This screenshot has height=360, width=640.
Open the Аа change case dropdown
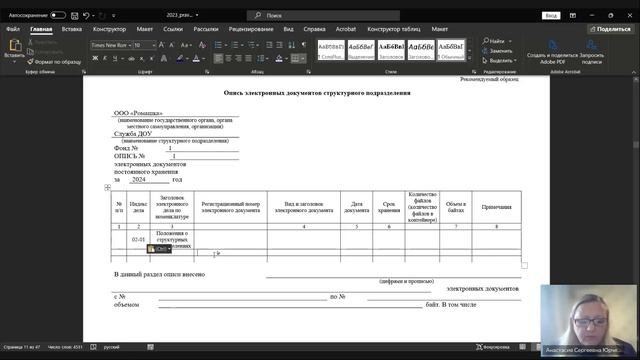click(x=186, y=45)
